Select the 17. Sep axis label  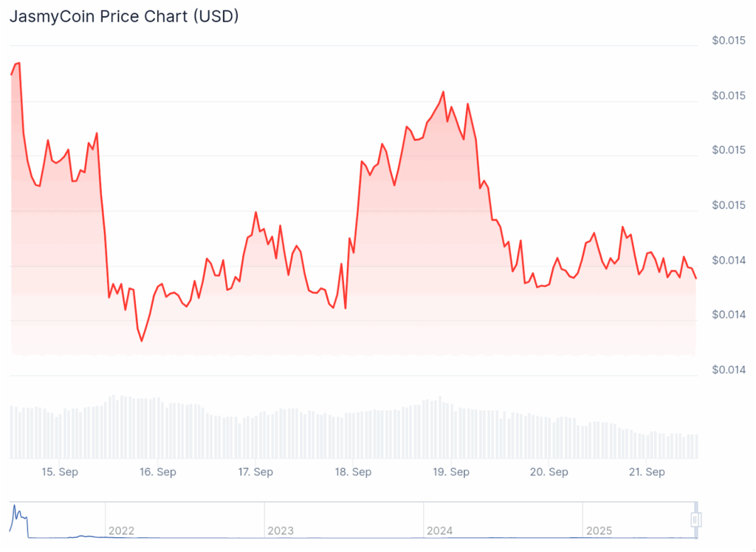[x=254, y=472]
